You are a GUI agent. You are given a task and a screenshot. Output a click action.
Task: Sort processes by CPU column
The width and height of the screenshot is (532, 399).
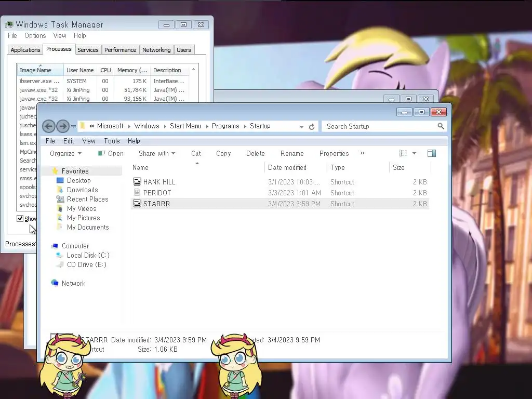pyautogui.click(x=105, y=70)
